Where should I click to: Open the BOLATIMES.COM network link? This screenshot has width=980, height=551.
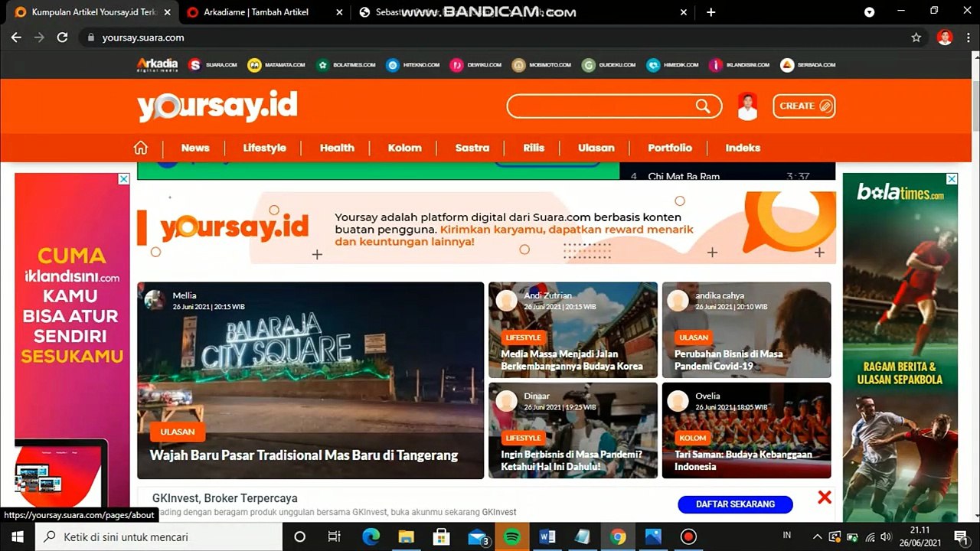click(346, 65)
